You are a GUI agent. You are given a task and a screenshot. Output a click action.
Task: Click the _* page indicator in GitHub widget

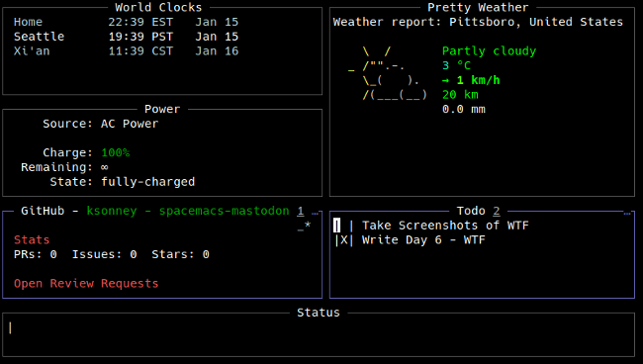coord(304,226)
